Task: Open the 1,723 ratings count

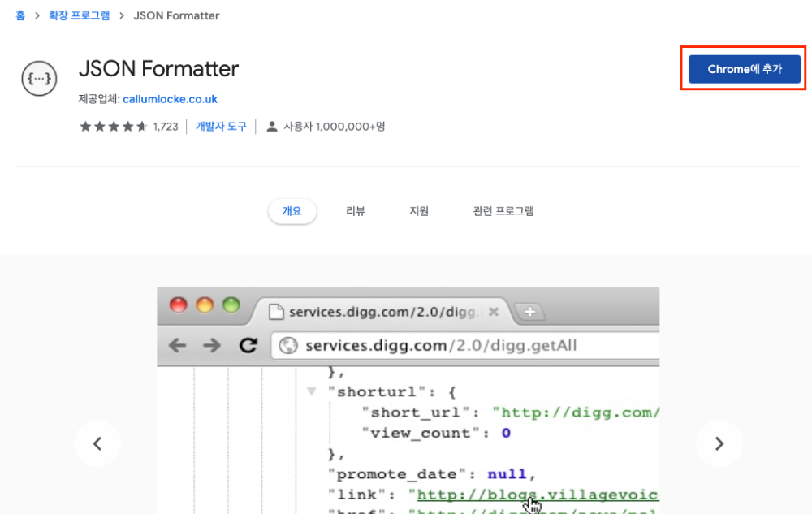Action: 166,127
